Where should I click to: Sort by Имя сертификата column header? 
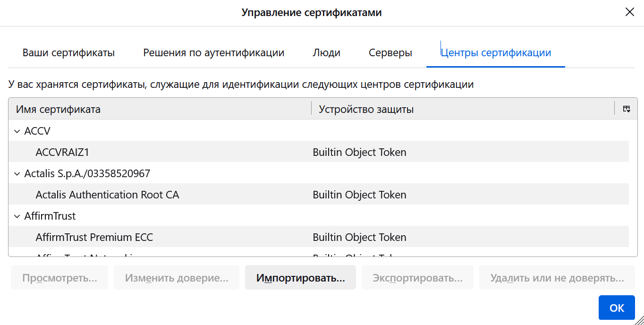159,109
